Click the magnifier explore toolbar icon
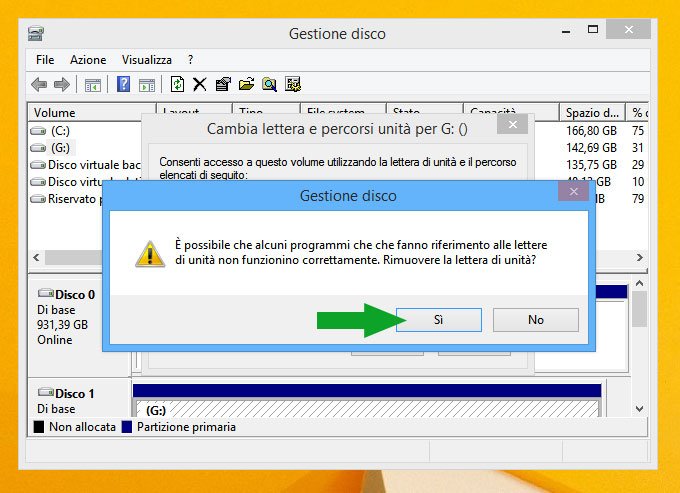This screenshot has width=680, height=493. pos(269,84)
